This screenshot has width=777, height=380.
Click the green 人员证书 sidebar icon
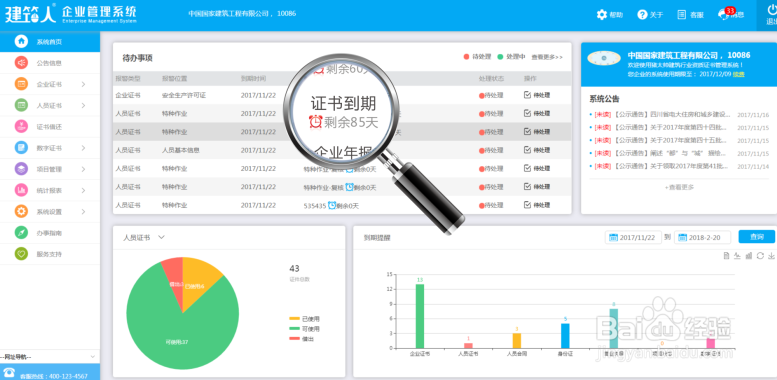click(x=21, y=105)
